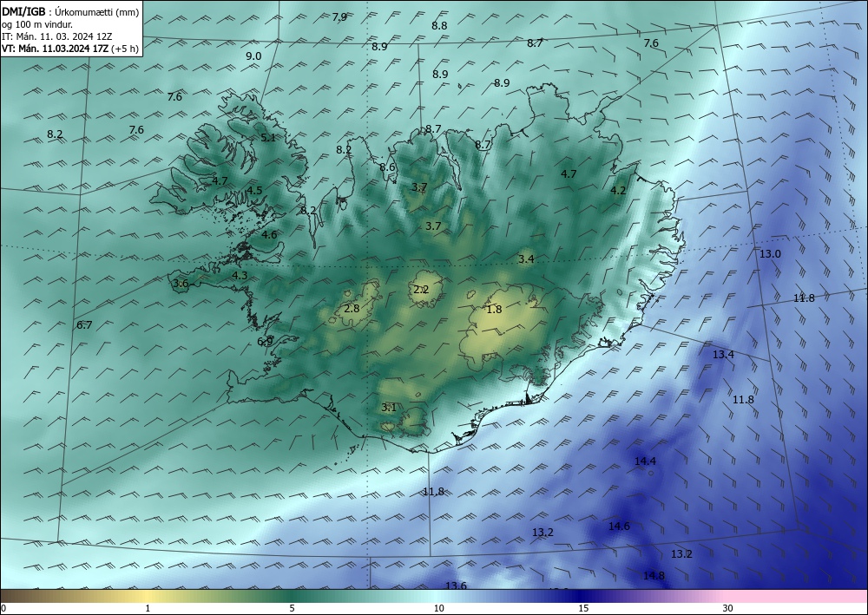Click the initial time 'IT: Mán. 11. 03. 2024 12Z'
Viewport: 868px width, 615px height.
coord(57,36)
